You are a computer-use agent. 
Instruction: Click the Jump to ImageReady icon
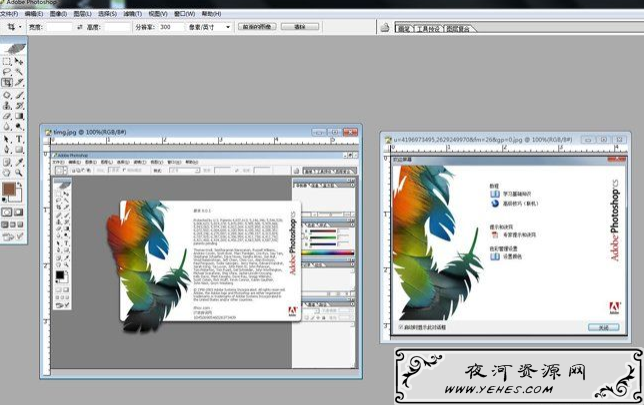tap(13, 236)
